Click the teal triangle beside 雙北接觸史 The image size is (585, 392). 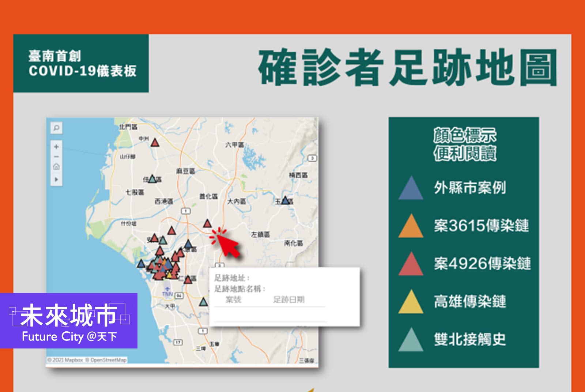[x=411, y=340]
